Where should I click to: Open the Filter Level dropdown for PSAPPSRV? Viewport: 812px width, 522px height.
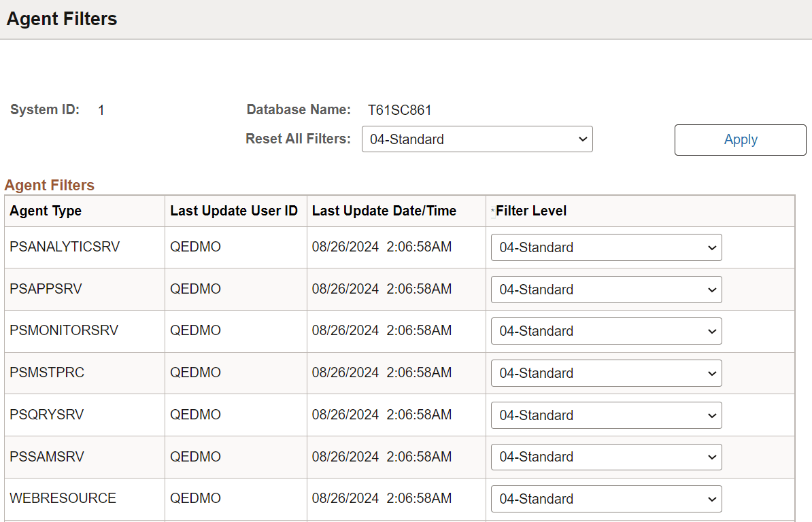click(605, 289)
